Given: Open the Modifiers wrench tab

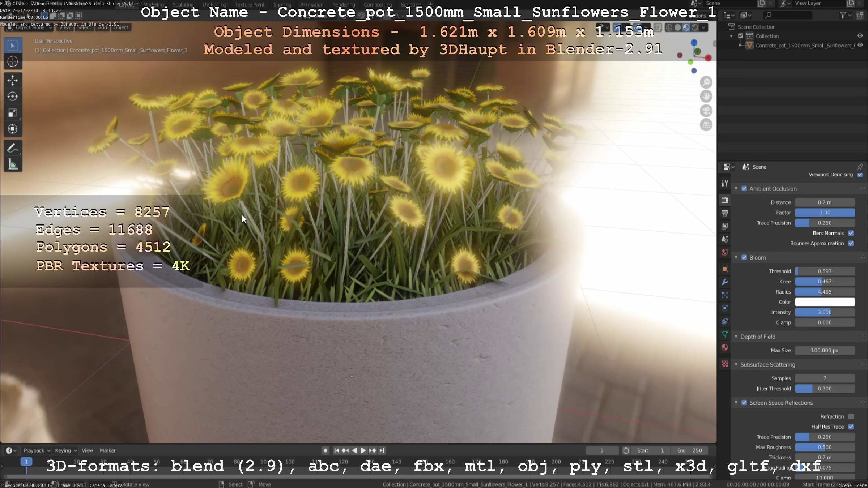Looking at the screenshot, I should tap(725, 282).
